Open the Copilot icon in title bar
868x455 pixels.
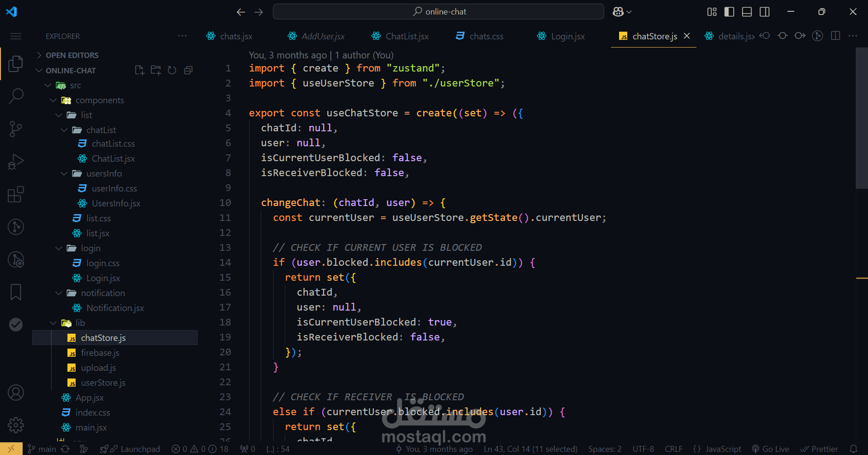(618, 12)
